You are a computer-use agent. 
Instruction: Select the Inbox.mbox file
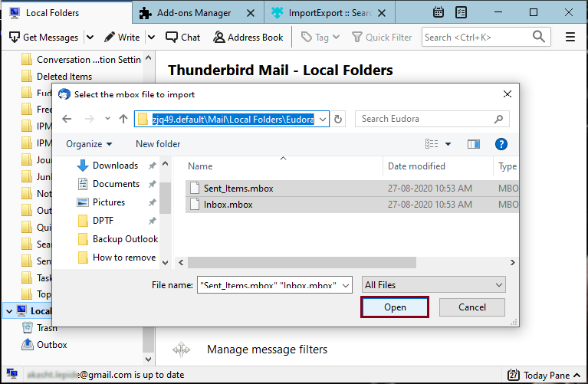point(352,205)
